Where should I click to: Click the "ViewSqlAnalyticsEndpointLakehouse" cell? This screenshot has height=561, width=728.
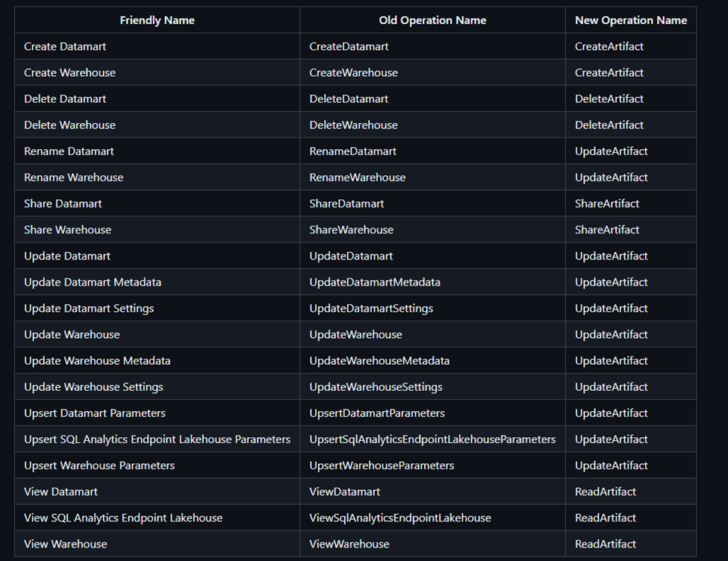(x=399, y=518)
